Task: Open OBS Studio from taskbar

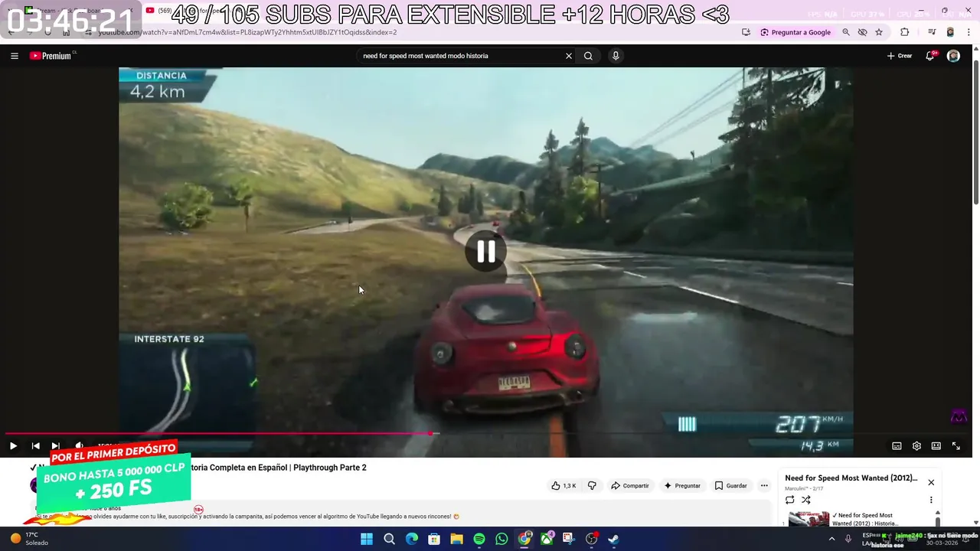Action: [591, 539]
